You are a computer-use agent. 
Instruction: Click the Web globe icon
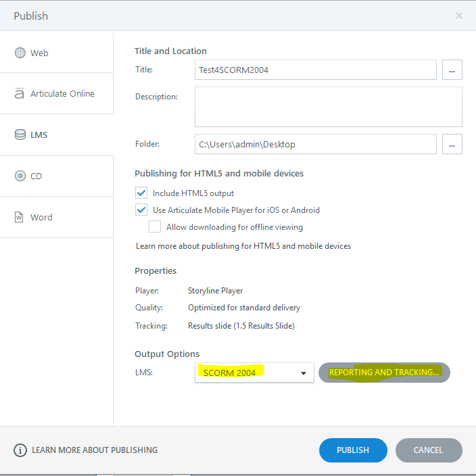tap(20, 53)
